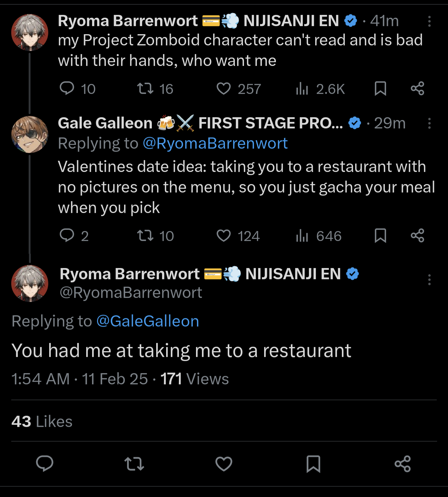Retweet Ryoma's Project Zomboid tweet
The height and width of the screenshot is (497, 448).
pyautogui.click(x=145, y=88)
